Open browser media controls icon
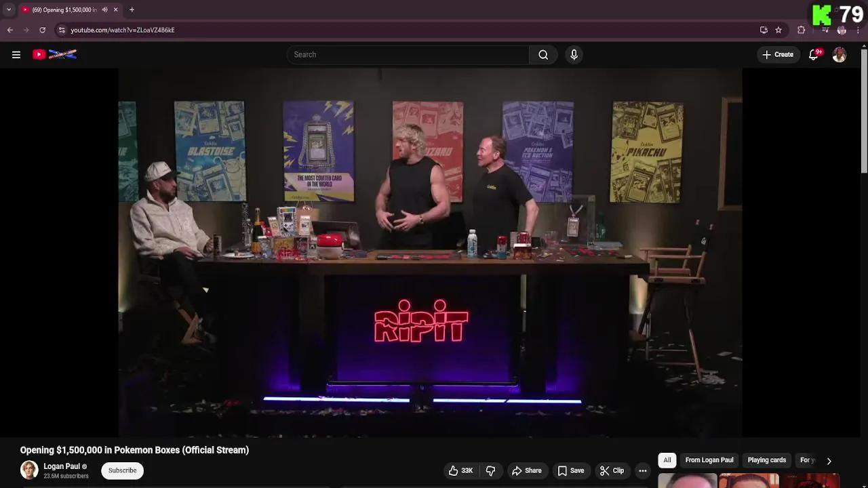 [825, 30]
